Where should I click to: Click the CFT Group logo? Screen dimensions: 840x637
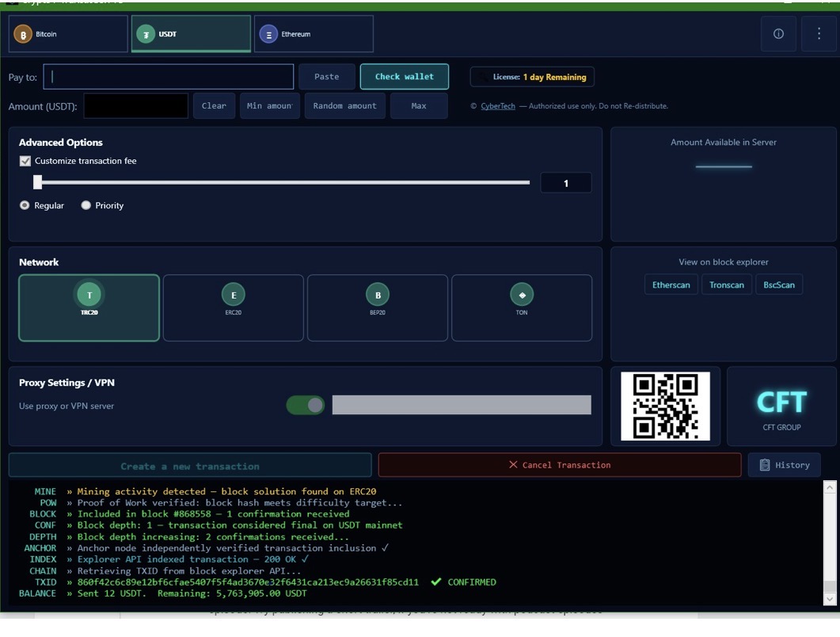781,406
